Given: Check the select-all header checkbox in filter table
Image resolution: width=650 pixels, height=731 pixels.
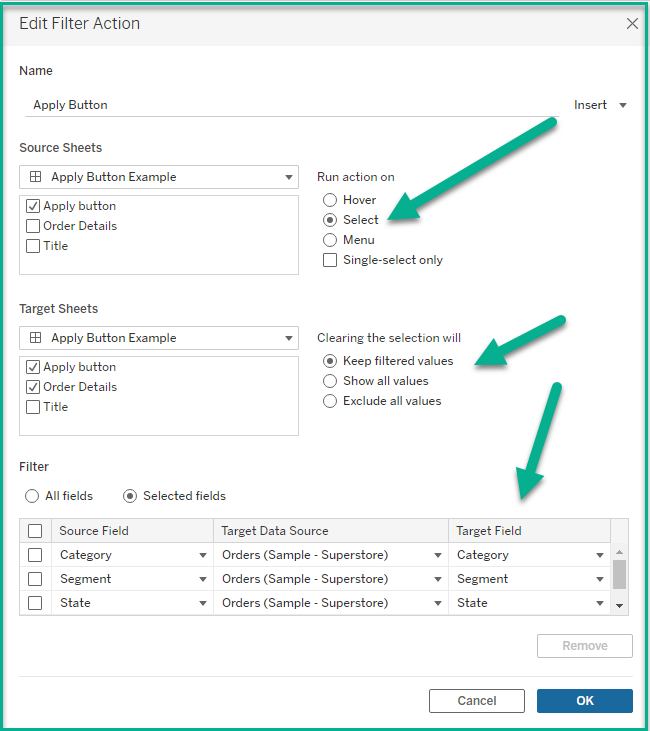Looking at the screenshot, I should [x=35, y=531].
